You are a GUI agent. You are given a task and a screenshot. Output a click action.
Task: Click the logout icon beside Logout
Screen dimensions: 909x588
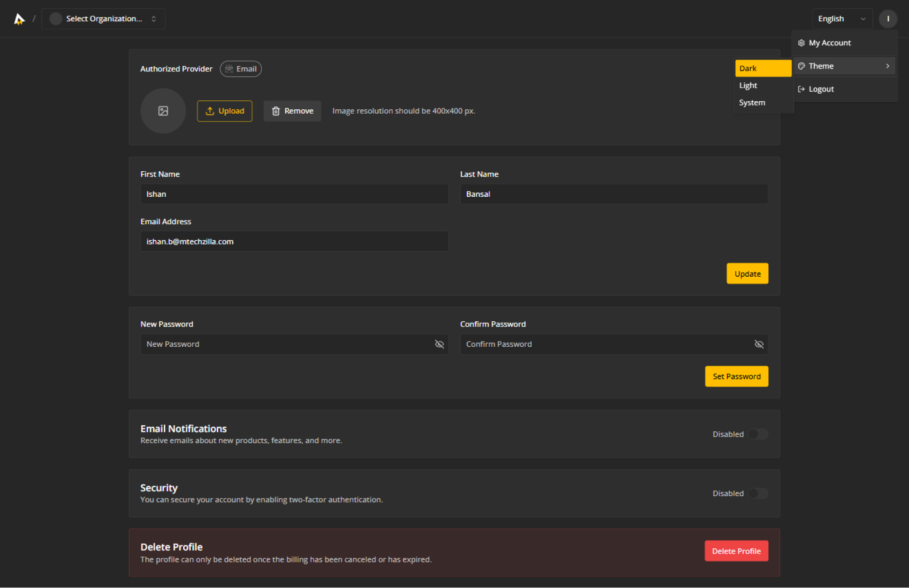coord(801,89)
